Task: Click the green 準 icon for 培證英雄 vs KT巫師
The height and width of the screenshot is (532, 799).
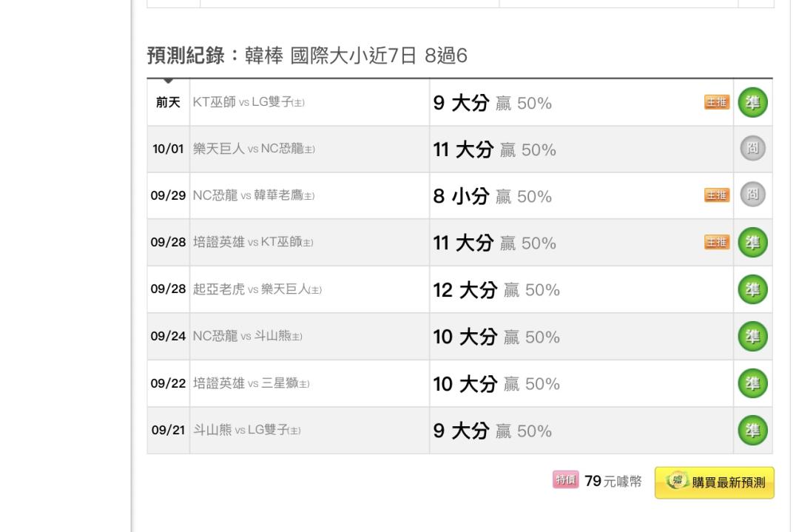Action: pyautogui.click(x=752, y=242)
